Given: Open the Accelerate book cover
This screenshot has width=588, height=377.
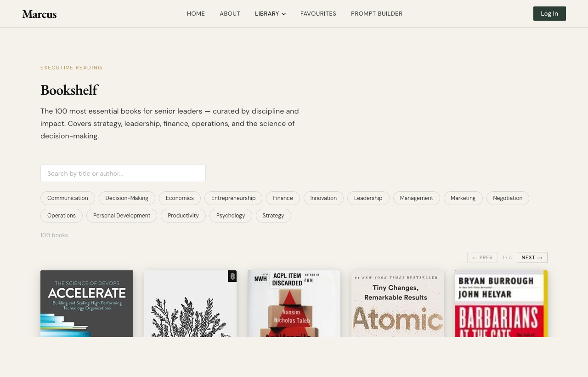Looking at the screenshot, I should point(87,303).
